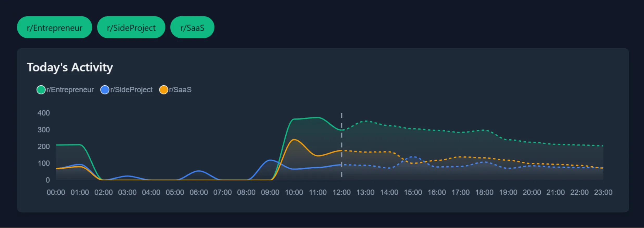Hide the r/SaaS series via legend text
This screenshot has height=228, width=644.
180,90
